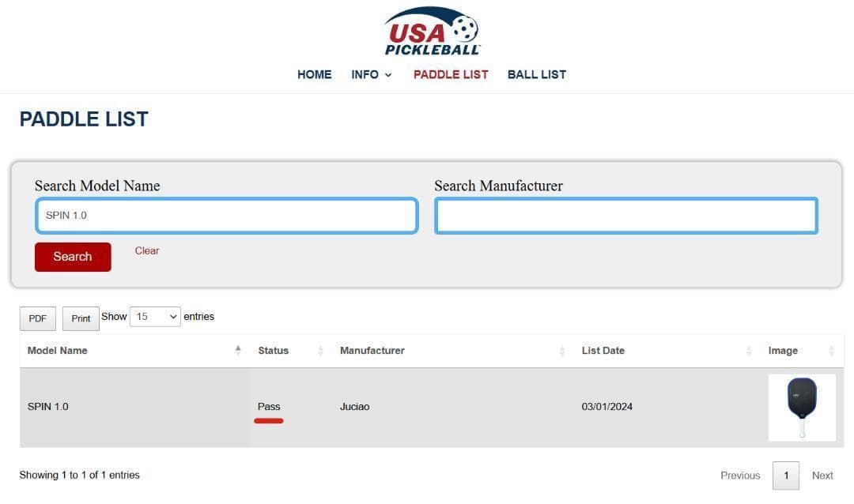The width and height of the screenshot is (854, 504).
Task: Sort by Status column arrow
Action: pyautogui.click(x=320, y=351)
